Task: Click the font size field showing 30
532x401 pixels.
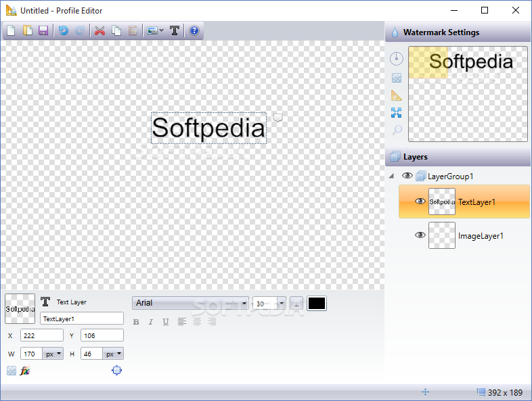Action: click(x=265, y=304)
